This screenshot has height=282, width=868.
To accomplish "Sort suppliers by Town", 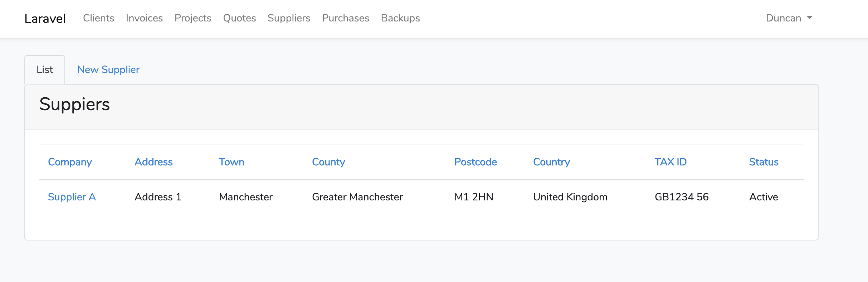I will (231, 162).
